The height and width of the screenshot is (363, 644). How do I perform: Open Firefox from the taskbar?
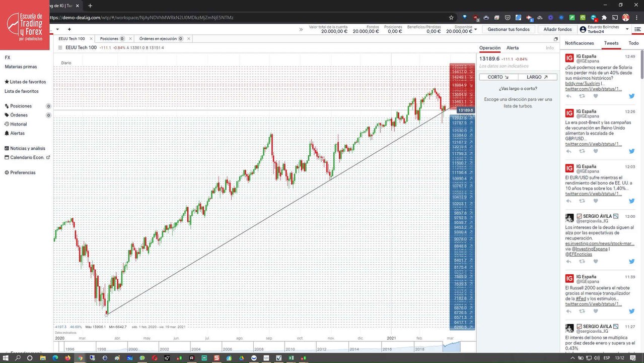pos(68,357)
